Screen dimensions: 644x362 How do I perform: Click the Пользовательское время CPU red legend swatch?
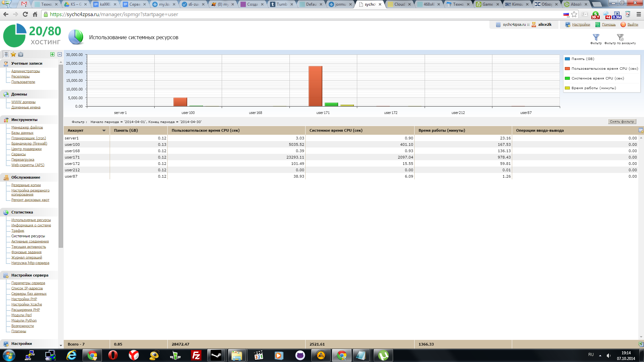[568, 68]
